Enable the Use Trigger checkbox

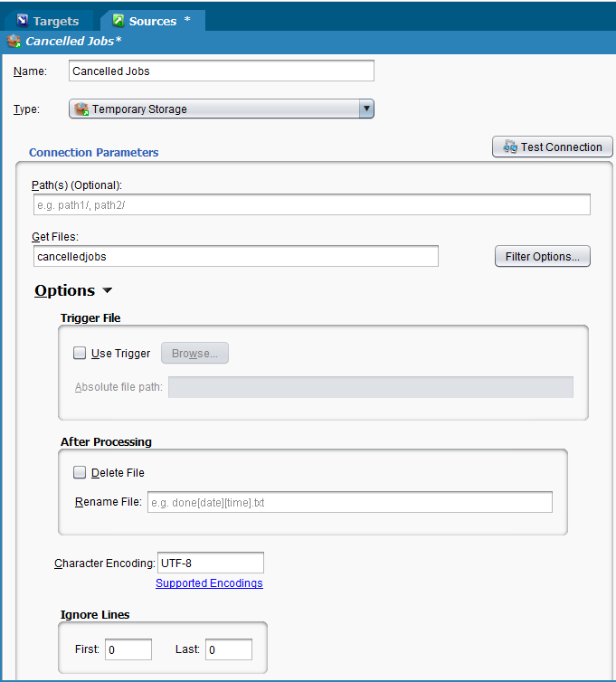pos(80,353)
